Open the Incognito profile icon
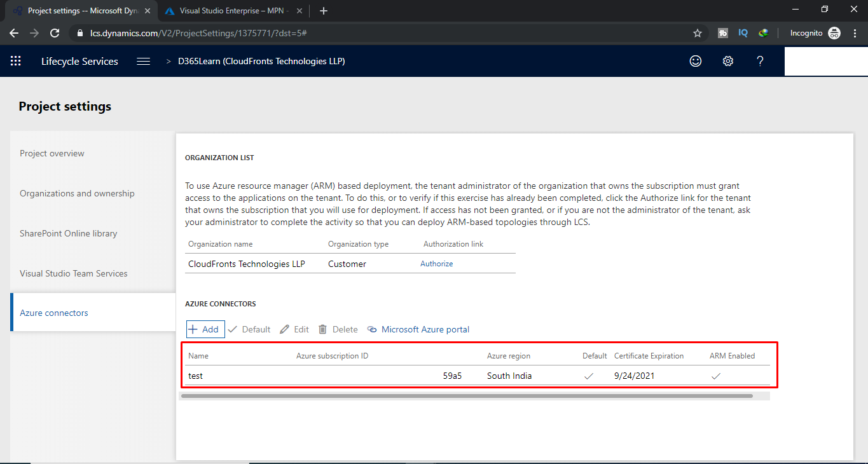Screen dimensions: 868x464 click(x=834, y=33)
